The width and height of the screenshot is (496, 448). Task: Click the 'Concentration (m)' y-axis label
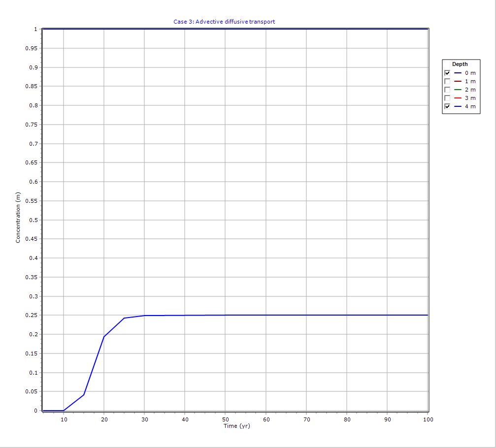[x=18, y=217]
